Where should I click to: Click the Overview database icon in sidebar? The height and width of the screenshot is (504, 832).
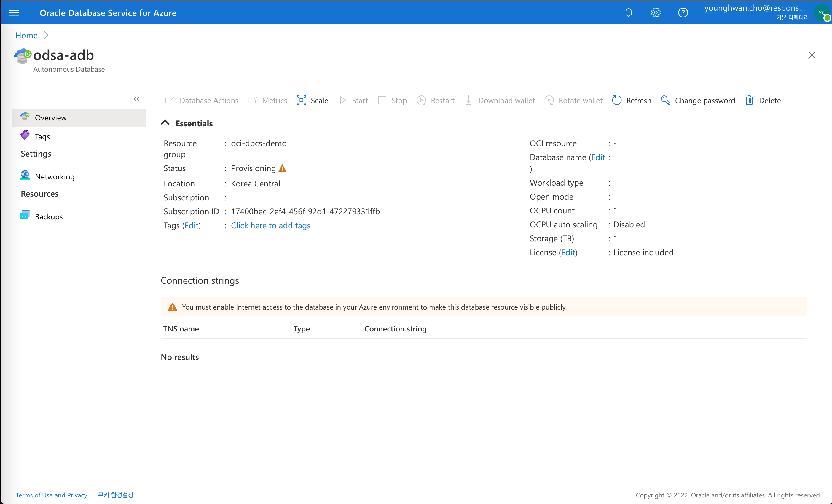25,117
